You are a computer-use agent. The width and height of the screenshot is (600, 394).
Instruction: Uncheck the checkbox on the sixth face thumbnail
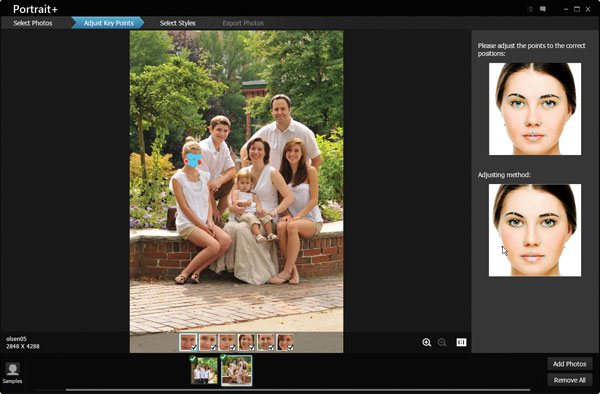click(290, 347)
